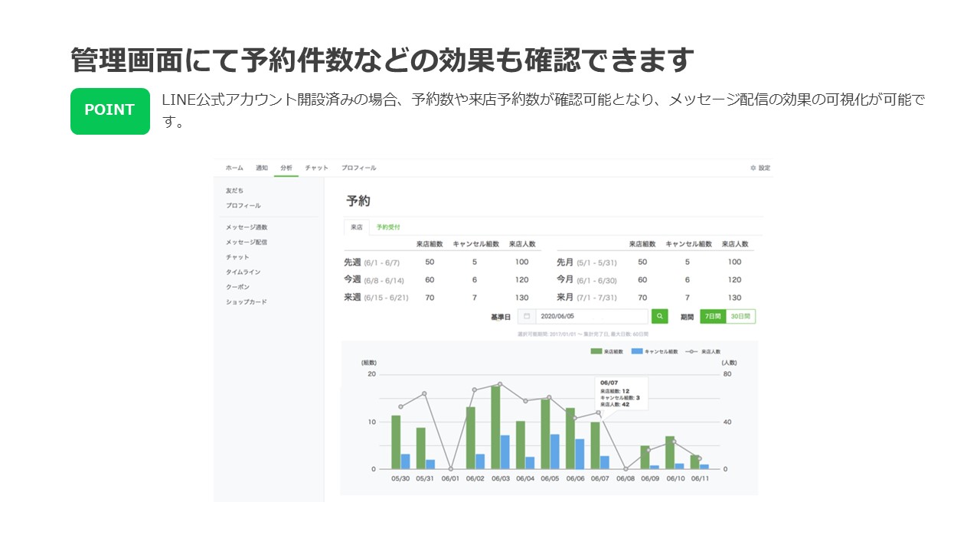The image size is (980, 551).
Task: Go to the 通知 top menu
Action: click(262, 168)
